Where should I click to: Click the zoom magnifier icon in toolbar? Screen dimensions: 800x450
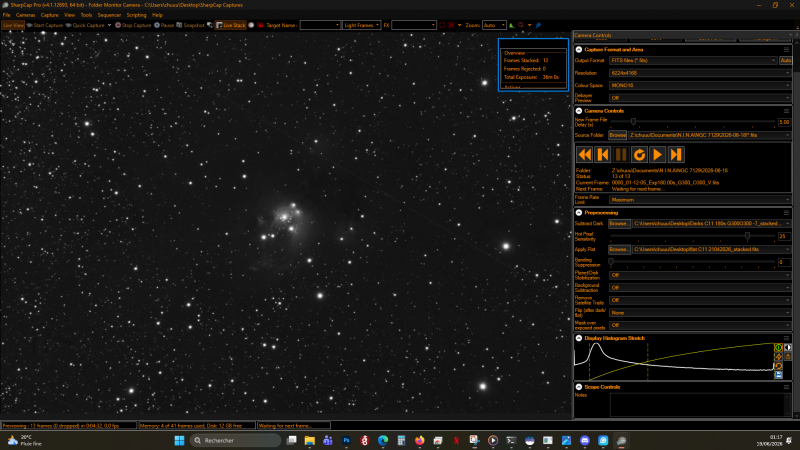point(521,25)
